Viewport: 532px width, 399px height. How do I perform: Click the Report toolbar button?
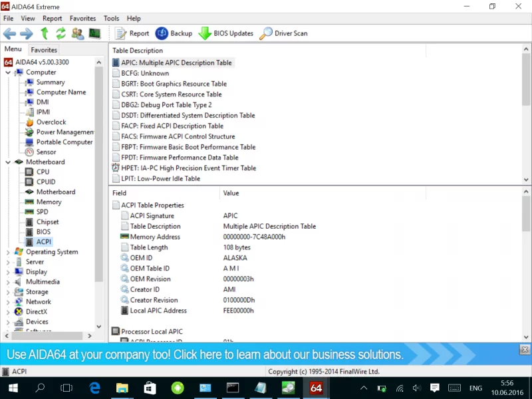click(132, 33)
